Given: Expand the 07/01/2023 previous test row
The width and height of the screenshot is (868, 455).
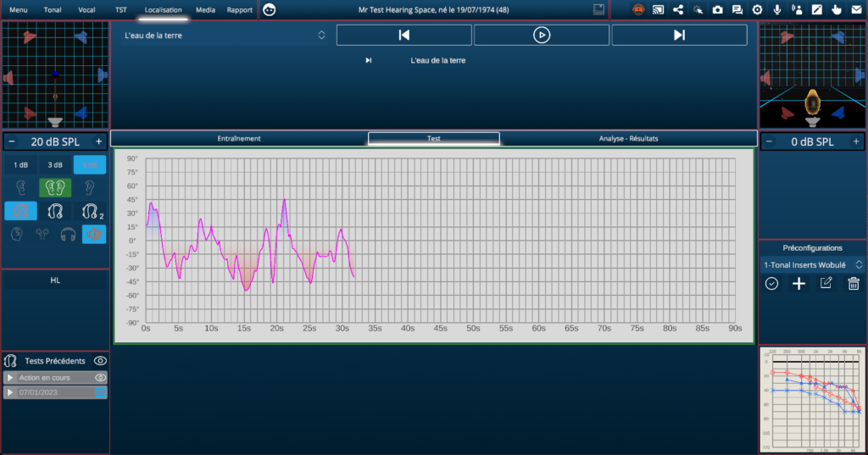Looking at the screenshot, I should tap(10, 392).
